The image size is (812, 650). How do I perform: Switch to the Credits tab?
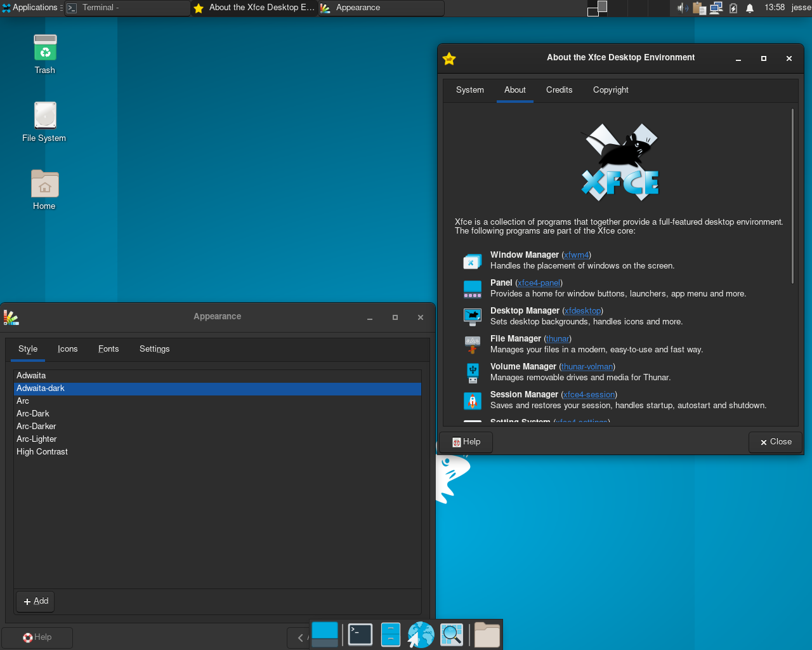[560, 90]
